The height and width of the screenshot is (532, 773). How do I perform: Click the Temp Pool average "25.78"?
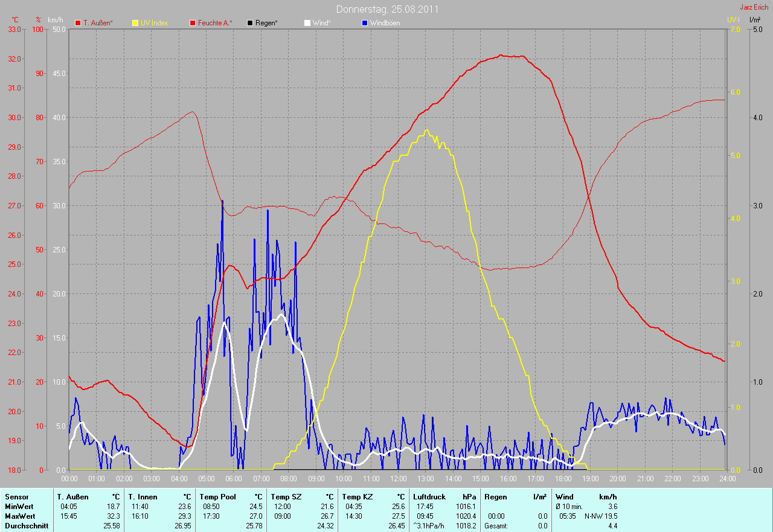click(x=254, y=526)
